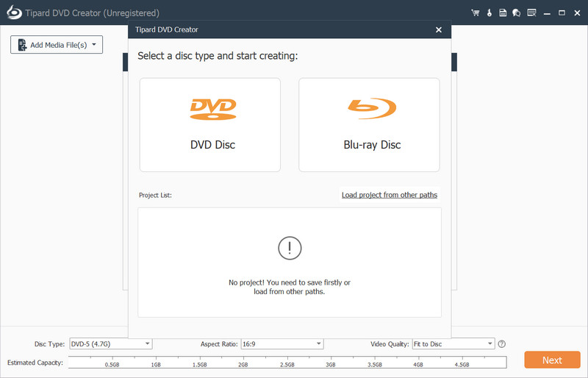Click the 4.5GB capacity mark
This screenshot has height=378, width=588.
pos(462,365)
